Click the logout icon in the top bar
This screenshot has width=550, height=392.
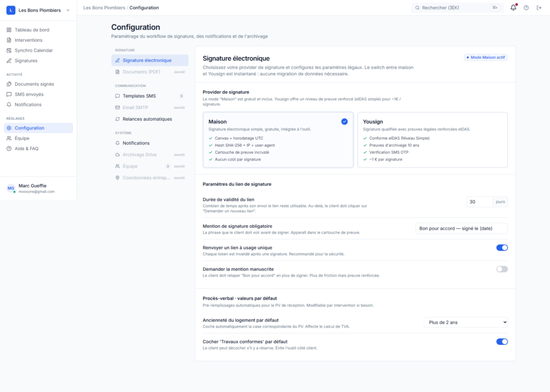pos(539,8)
